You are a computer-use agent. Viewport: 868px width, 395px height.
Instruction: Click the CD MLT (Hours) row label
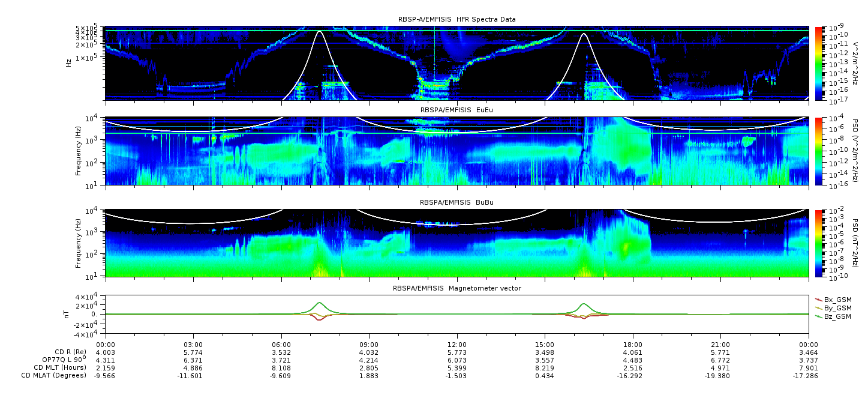coord(60,367)
